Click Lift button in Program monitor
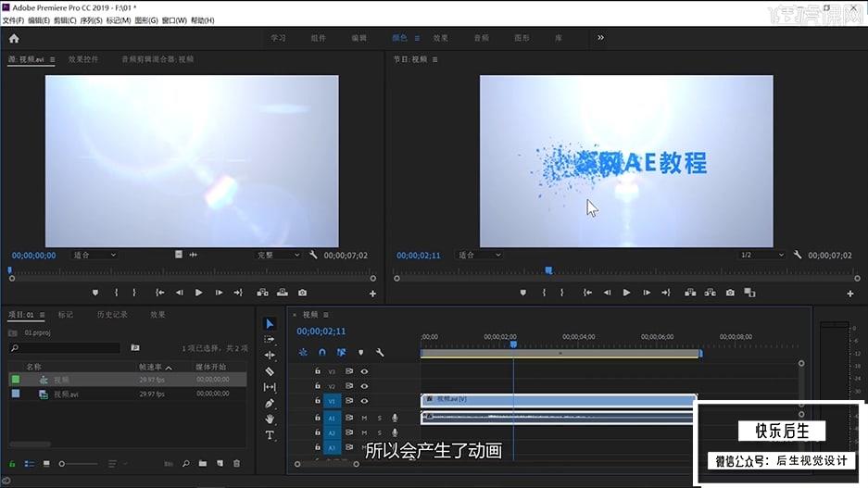868x488 pixels. pos(690,293)
